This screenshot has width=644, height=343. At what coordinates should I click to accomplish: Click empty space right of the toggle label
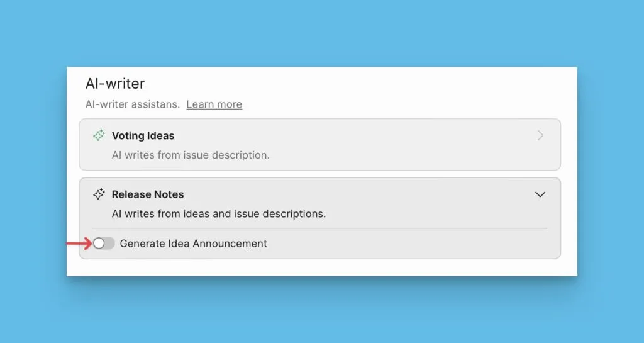pos(409,244)
